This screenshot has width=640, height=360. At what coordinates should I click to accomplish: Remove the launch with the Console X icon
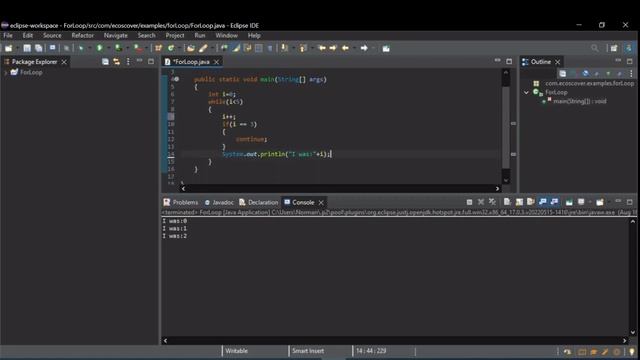[481, 202]
